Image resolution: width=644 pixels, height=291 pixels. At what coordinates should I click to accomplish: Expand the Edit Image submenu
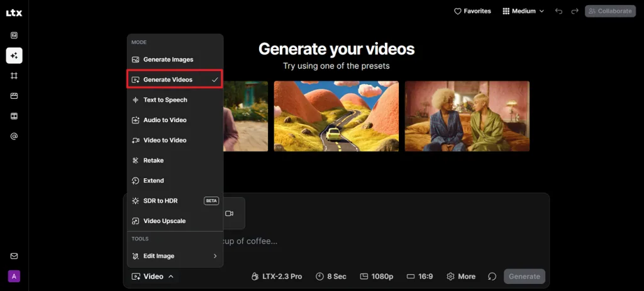click(175, 256)
